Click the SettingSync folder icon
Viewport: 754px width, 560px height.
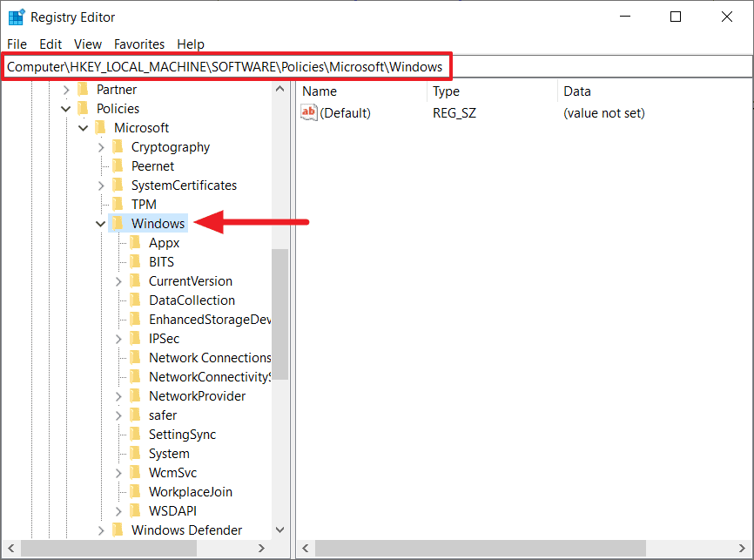pyautogui.click(x=136, y=435)
